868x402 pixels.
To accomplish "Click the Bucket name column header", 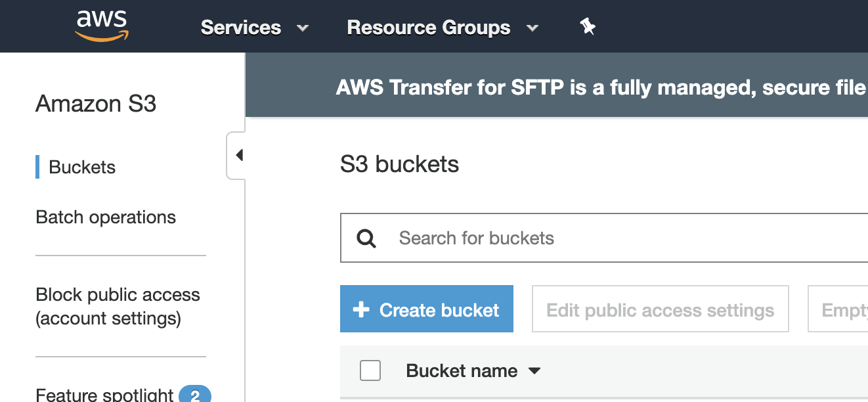I will [x=462, y=370].
